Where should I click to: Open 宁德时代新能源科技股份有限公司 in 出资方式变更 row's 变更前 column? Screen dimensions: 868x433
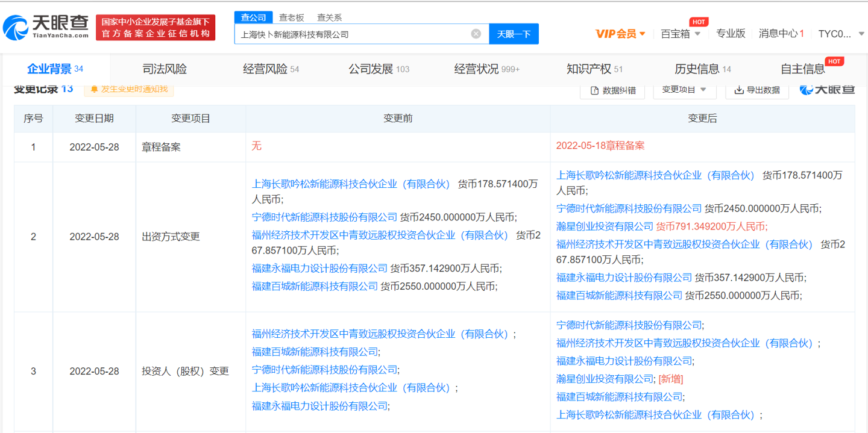click(325, 217)
